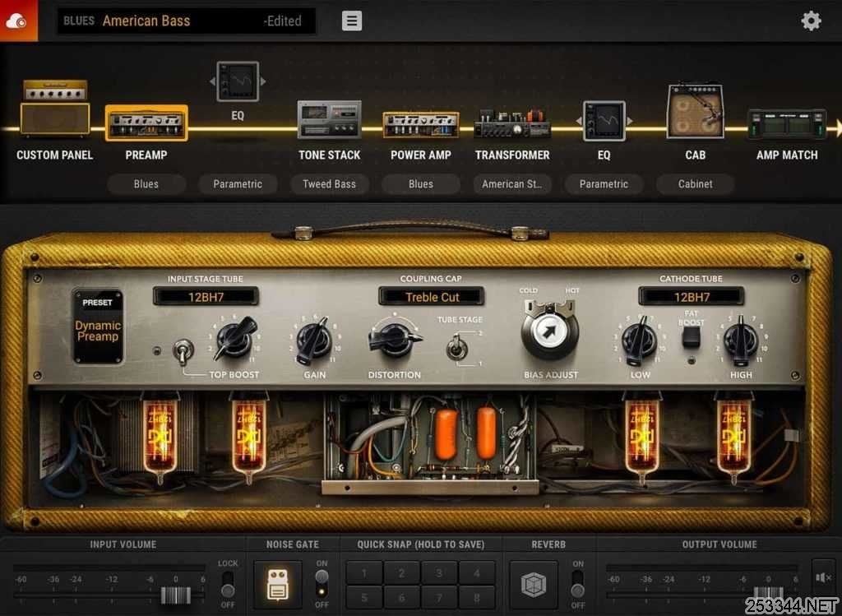
Task: Recall Quick Snap slot 1
Action: pos(364,573)
